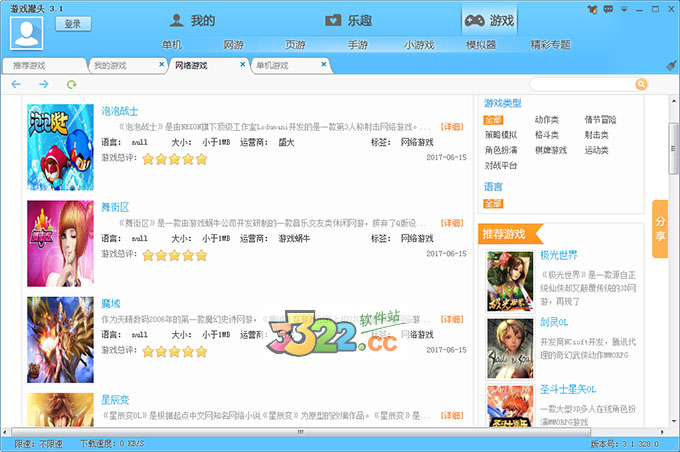The height and width of the screenshot is (452, 680).
Task: Go back with the left arrow
Action: [x=16, y=84]
